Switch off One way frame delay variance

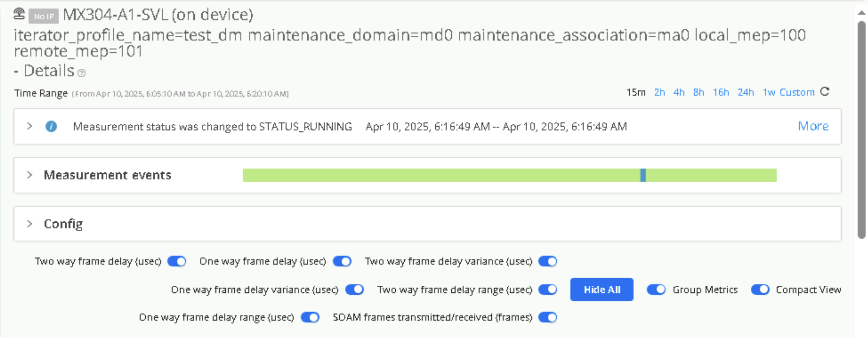pyautogui.click(x=354, y=290)
